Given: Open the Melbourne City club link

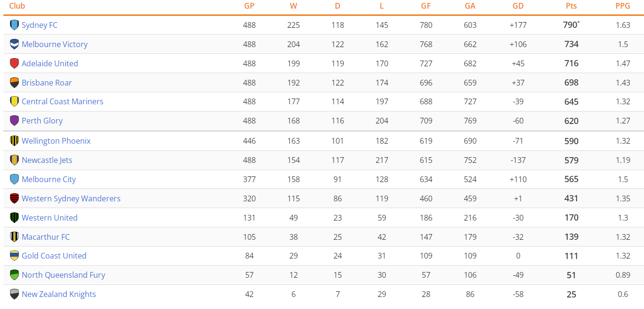Looking at the screenshot, I should pos(49,179).
